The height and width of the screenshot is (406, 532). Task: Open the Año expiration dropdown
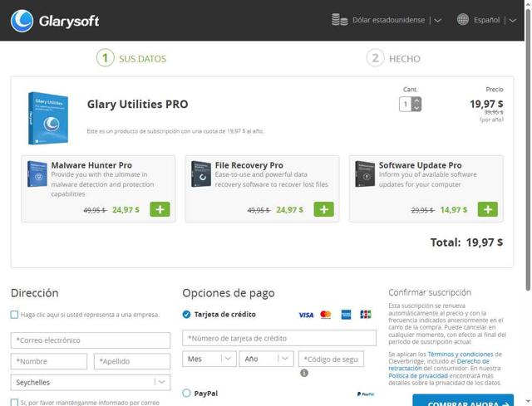[266, 359]
